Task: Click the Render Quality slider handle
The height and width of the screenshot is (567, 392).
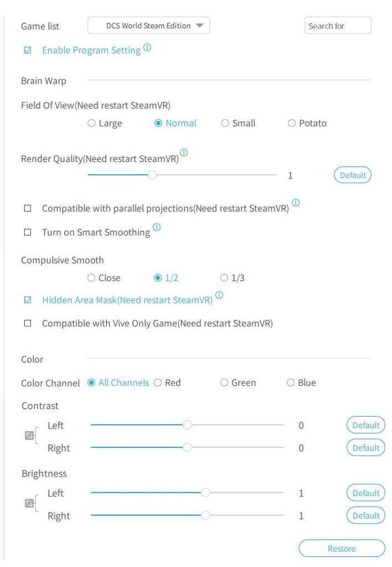Action: (x=152, y=175)
